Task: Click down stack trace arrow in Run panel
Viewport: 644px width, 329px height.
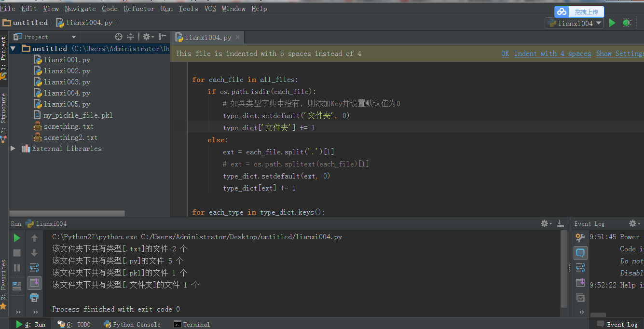Action: 34,253
